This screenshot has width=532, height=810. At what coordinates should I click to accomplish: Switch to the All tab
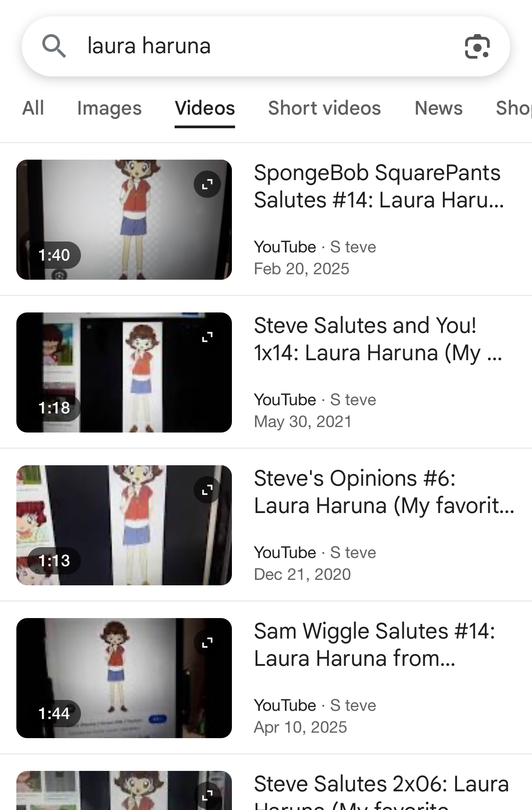click(x=33, y=108)
